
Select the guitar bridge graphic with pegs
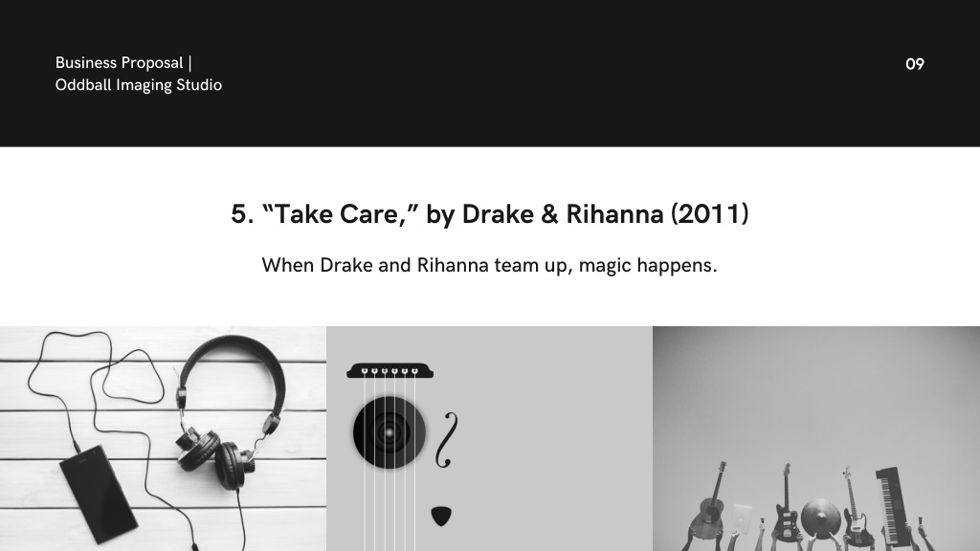pyautogui.click(x=390, y=371)
